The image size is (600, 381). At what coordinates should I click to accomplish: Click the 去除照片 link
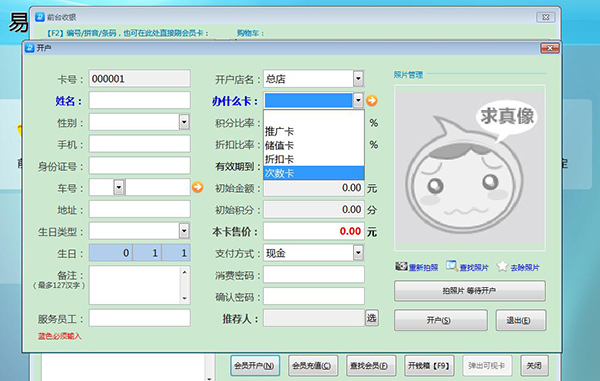click(525, 267)
